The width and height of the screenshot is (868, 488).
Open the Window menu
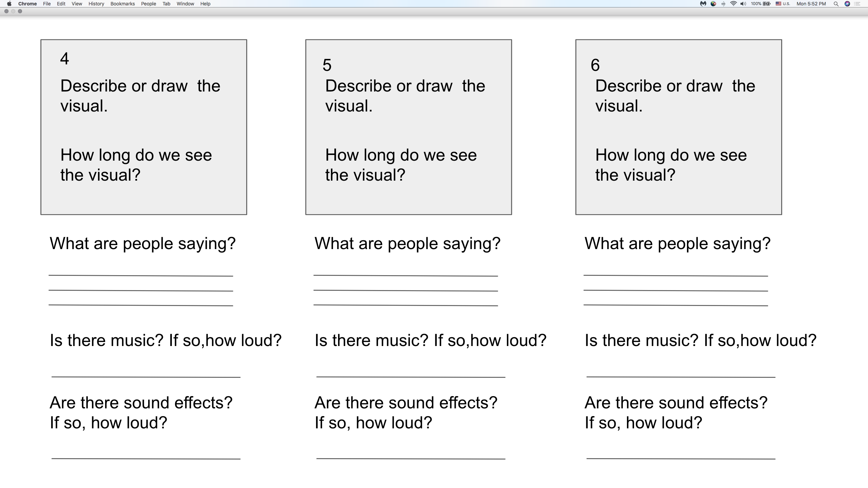(185, 4)
